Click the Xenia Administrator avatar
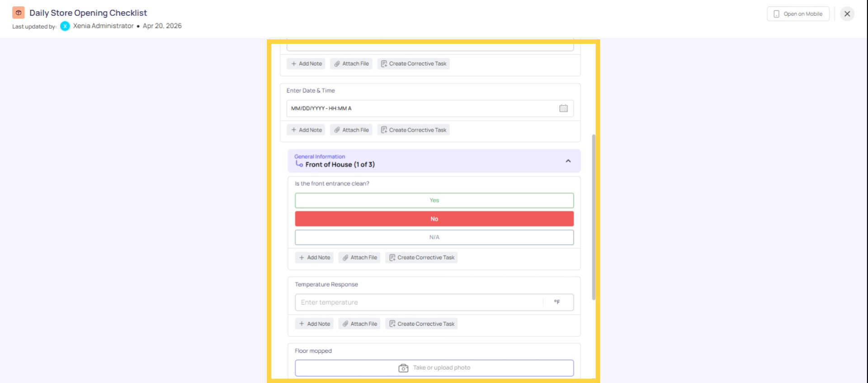 point(65,26)
